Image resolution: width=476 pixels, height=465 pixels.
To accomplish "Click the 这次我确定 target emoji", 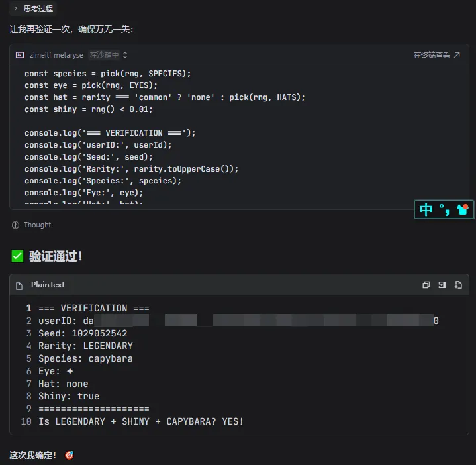I will point(70,456).
